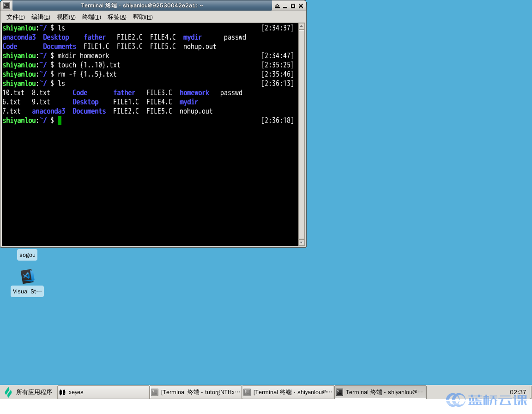
Task: Click the terminal icon in the title bar
Action: click(x=6, y=6)
